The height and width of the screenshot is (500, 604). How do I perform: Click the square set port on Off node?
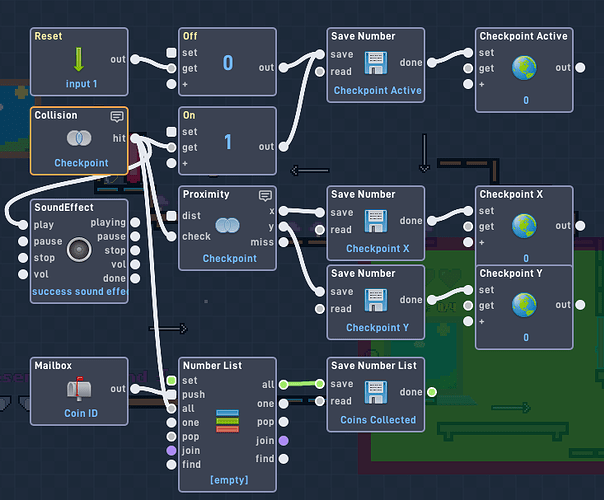pos(171,53)
